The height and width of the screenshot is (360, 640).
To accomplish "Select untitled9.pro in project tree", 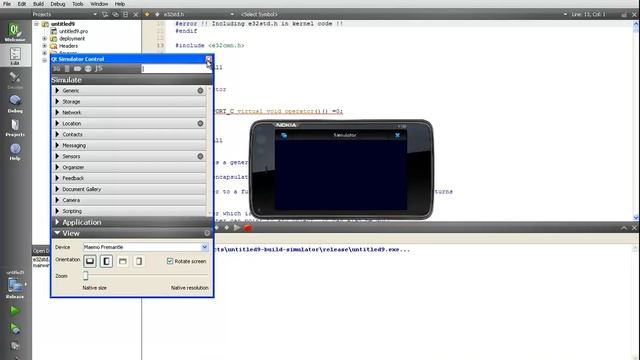I will [73, 31].
